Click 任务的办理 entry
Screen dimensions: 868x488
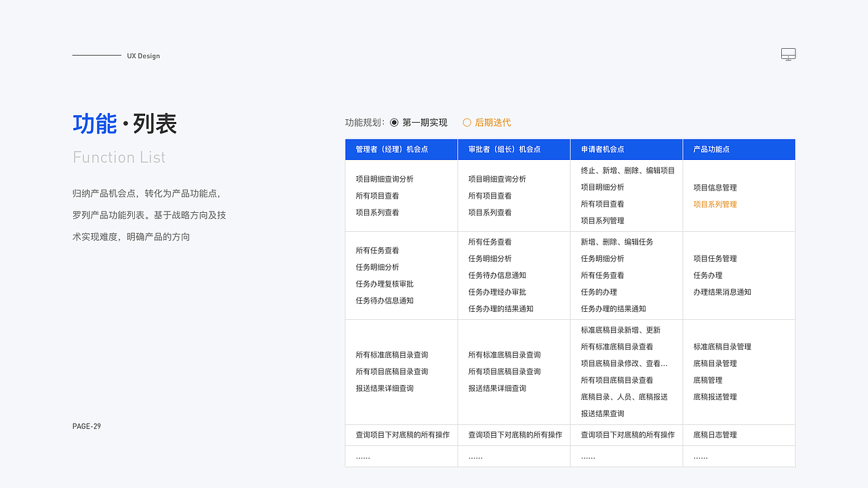point(599,292)
